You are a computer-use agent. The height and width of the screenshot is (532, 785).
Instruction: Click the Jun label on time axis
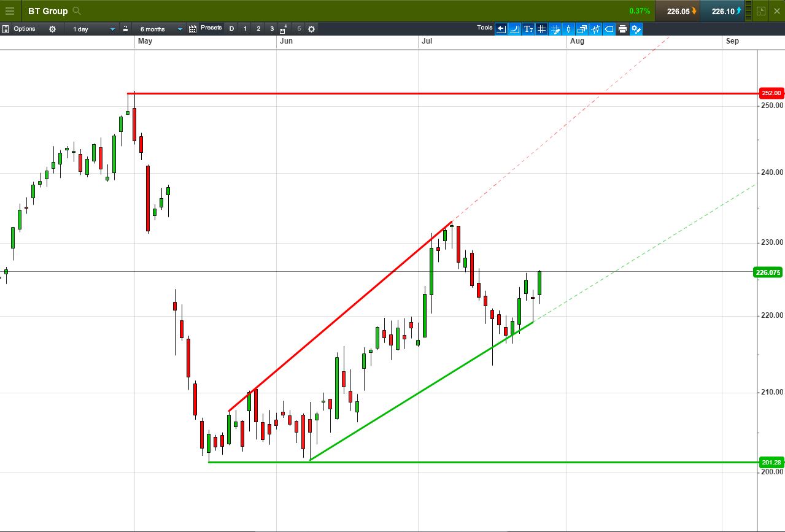286,41
